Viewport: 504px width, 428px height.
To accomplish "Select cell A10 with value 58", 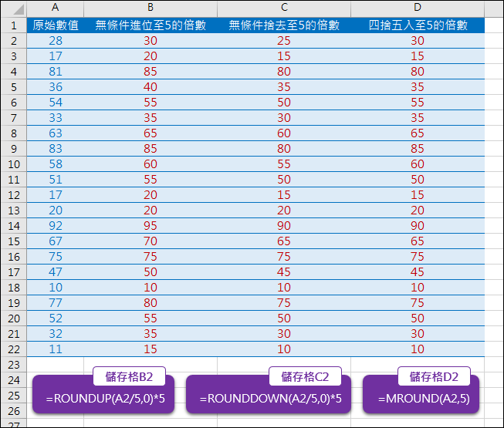I will pyautogui.click(x=56, y=164).
